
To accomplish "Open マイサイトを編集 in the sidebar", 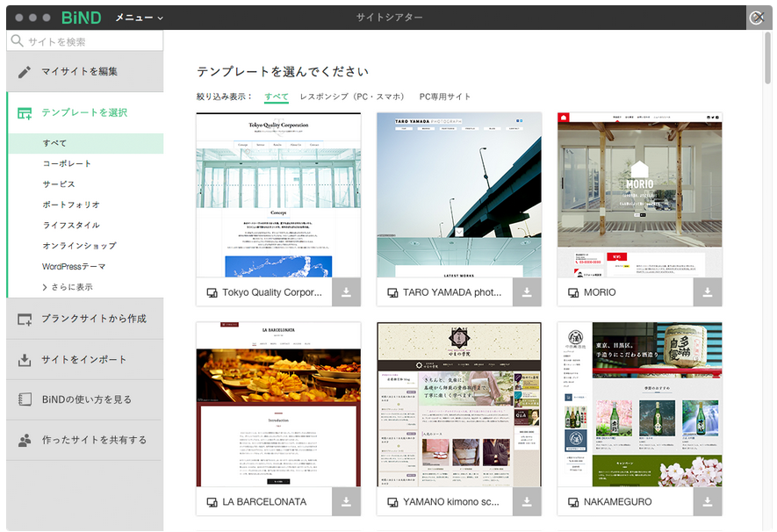I will 79,71.
